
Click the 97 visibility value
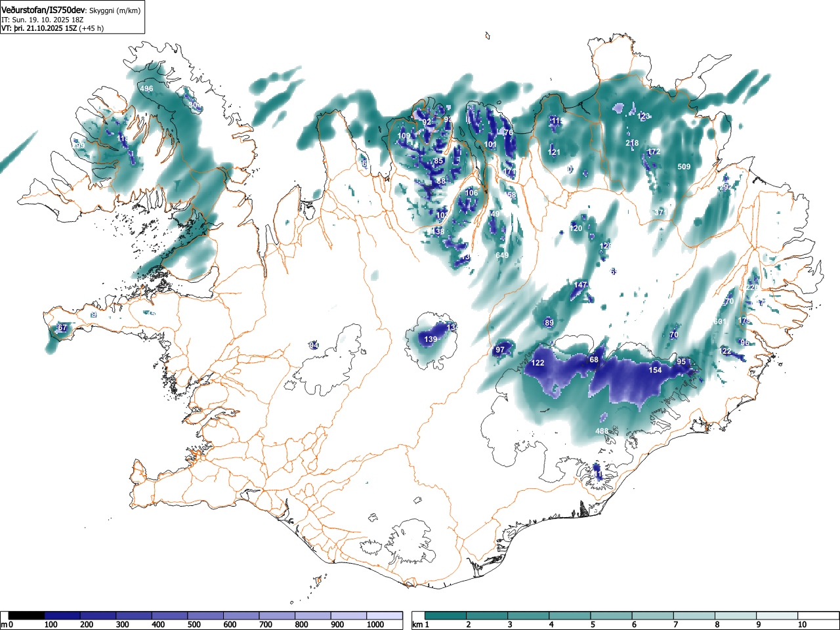point(500,350)
